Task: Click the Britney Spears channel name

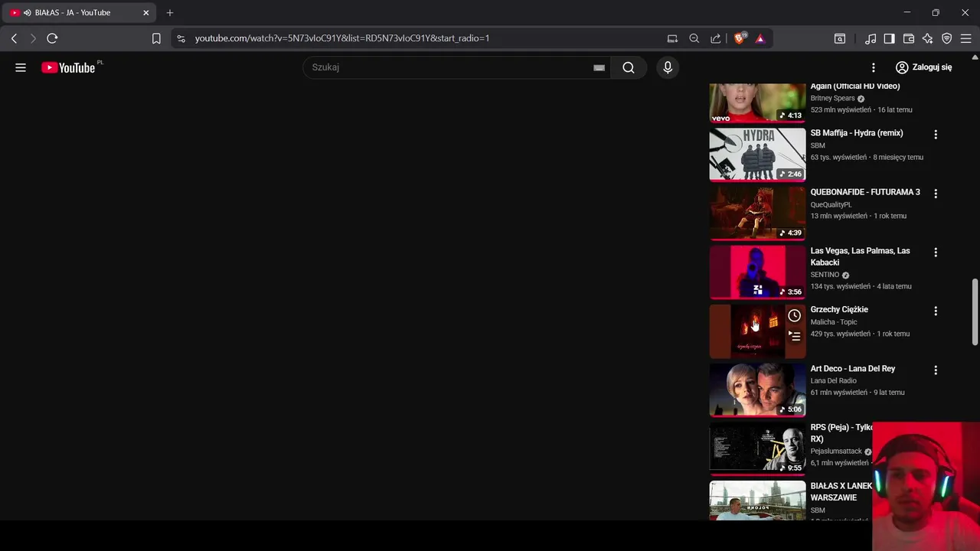Action: point(832,98)
